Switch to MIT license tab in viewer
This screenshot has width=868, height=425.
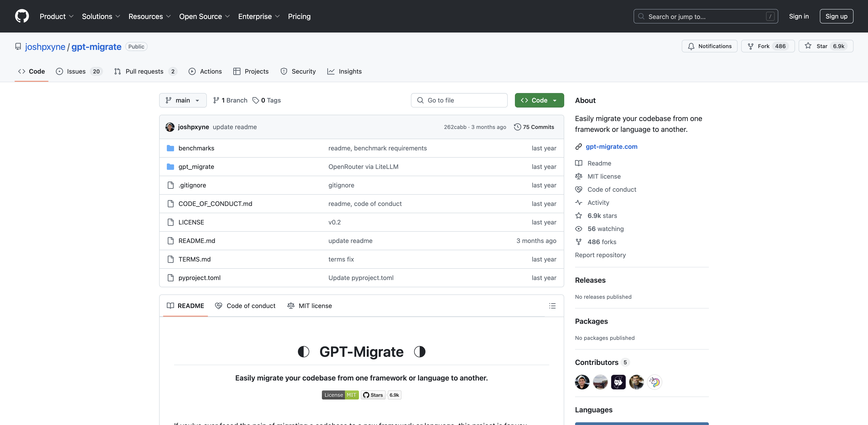(x=309, y=306)
